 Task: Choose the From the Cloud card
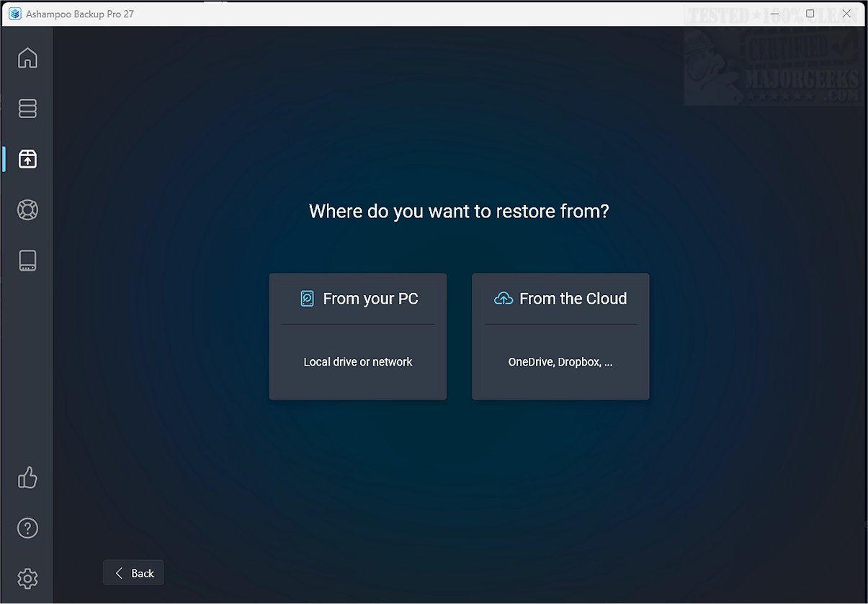(x=560, y=336)
